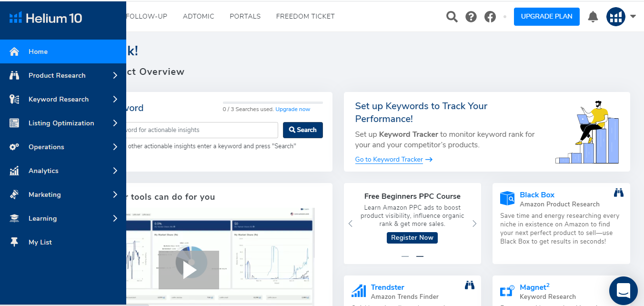Click the "Amazon Trends Finder" subtitle
Viewport: 644px width, 306px height.
click(x=405, y=296)
